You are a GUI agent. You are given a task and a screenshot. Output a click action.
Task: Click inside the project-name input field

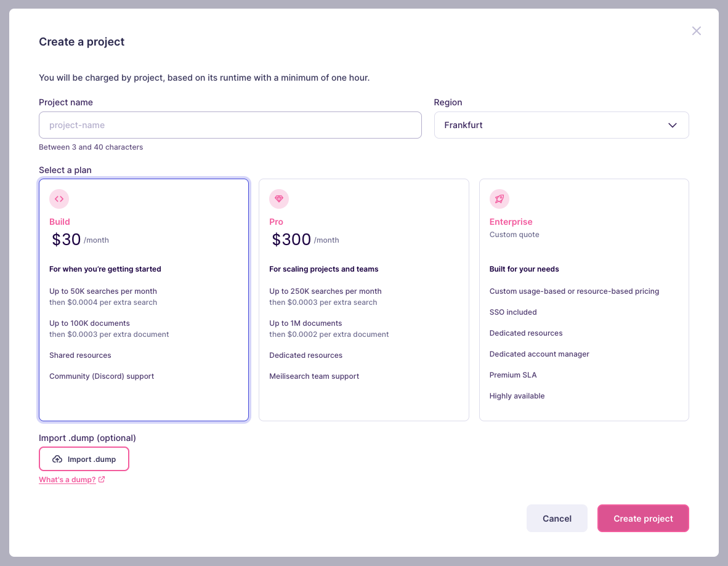point(230,124)
